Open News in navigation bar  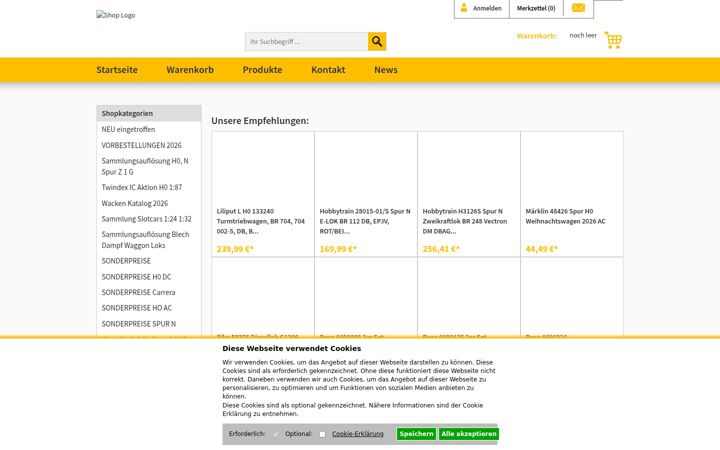386,70
